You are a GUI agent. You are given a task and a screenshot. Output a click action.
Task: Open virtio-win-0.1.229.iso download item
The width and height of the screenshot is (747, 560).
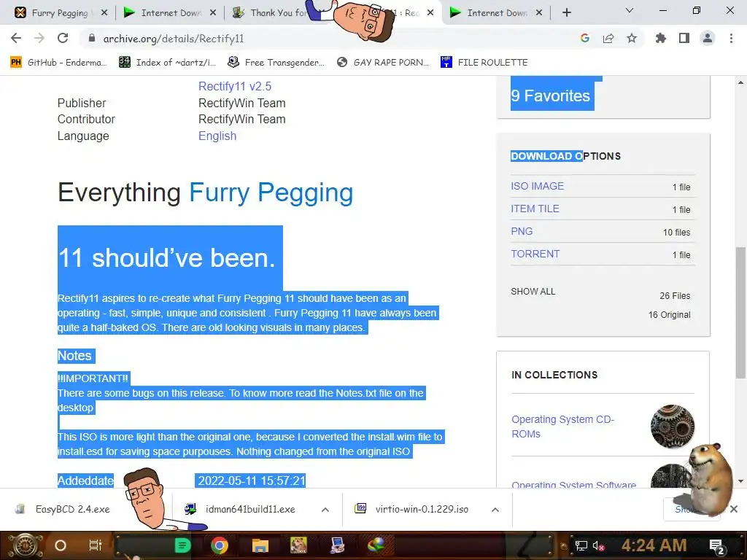pyautogui.click(x=412, y=509)
